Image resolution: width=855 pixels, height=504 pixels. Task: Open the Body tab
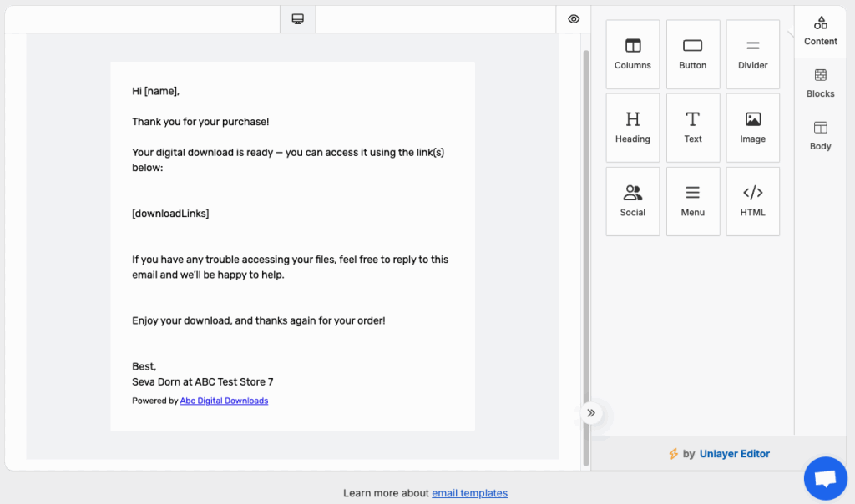pyautogui.click(x=820, y=136)
